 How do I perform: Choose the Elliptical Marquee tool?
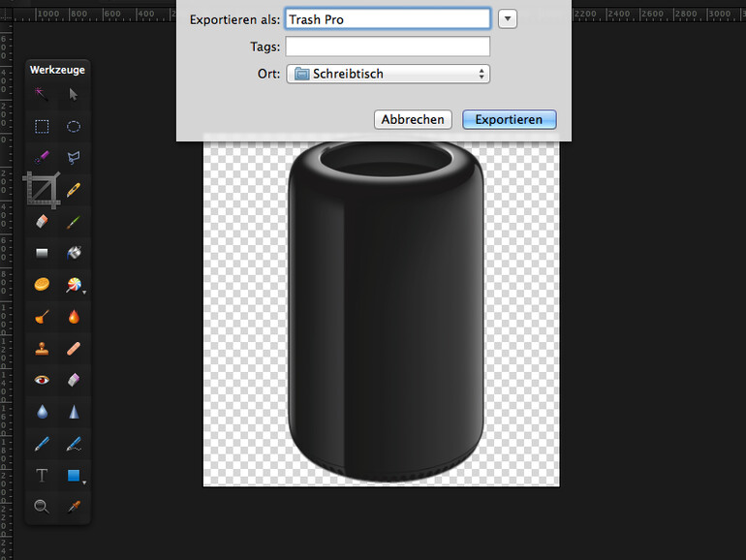tap(74, 126)
